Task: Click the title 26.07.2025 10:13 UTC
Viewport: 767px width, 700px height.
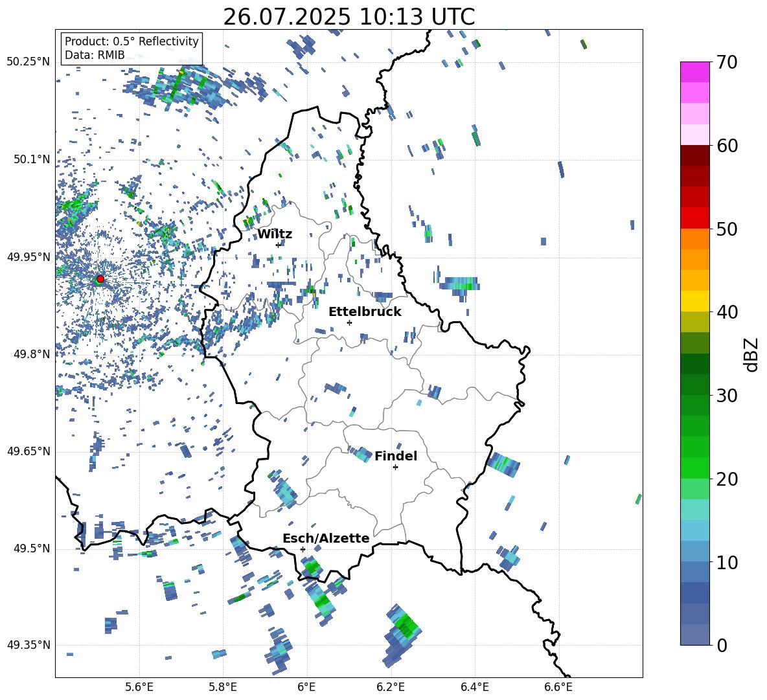Action: pyautogui.click(x=349, y=17)
